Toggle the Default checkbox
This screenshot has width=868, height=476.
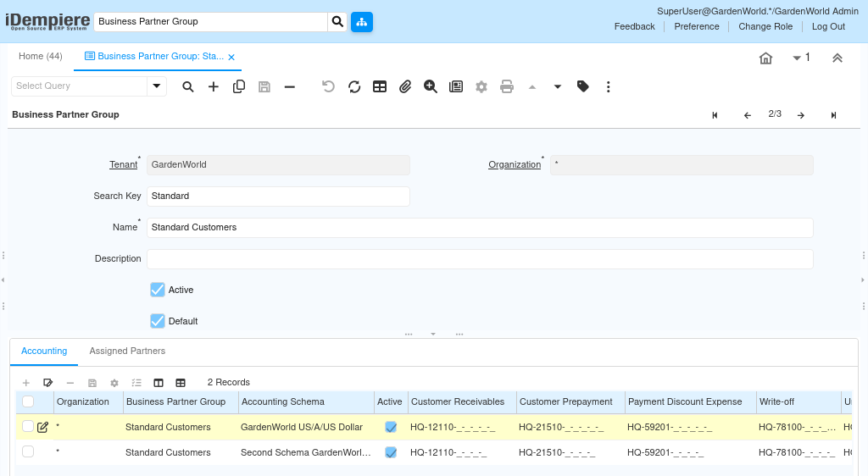(158, 321)
